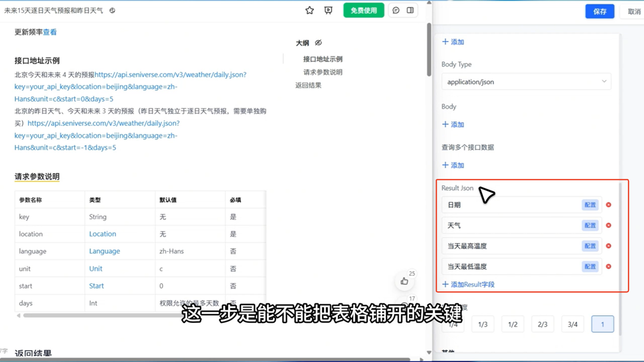Click the presentation mode icon in header
644x362 pixels.
click(x=328, y=10)
